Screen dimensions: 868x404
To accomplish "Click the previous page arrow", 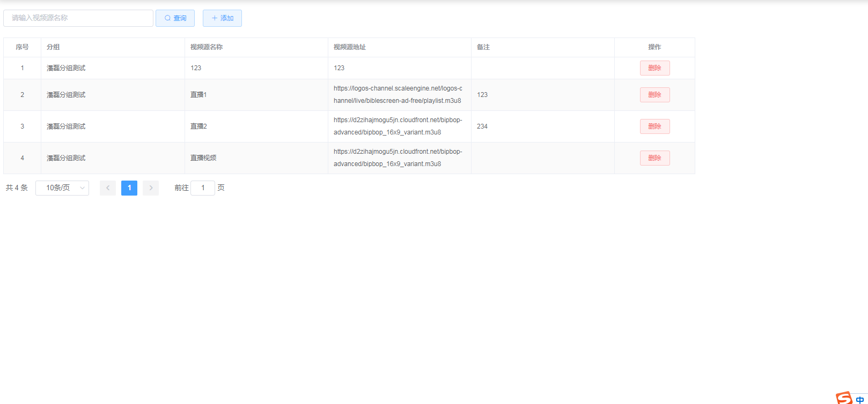I will (108, 188).
